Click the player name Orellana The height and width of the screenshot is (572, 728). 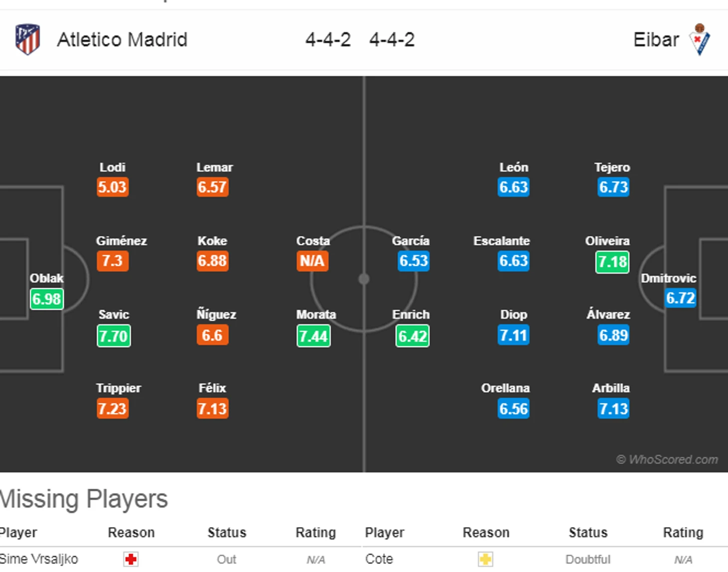(x=505, y=388)
